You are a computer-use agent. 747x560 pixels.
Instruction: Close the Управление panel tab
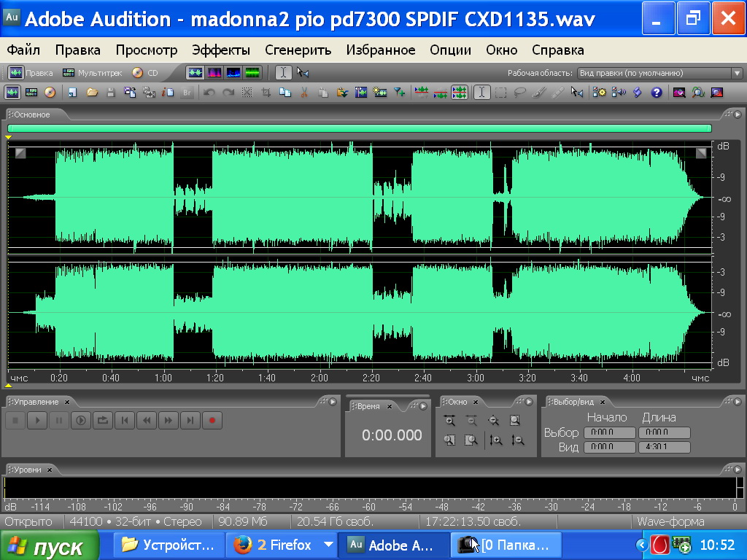click(67, 402)
